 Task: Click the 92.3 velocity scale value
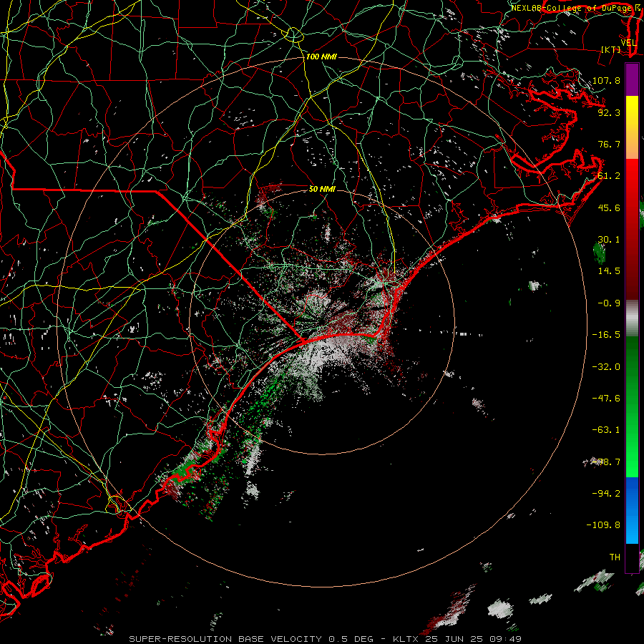(x=609, y=112)
